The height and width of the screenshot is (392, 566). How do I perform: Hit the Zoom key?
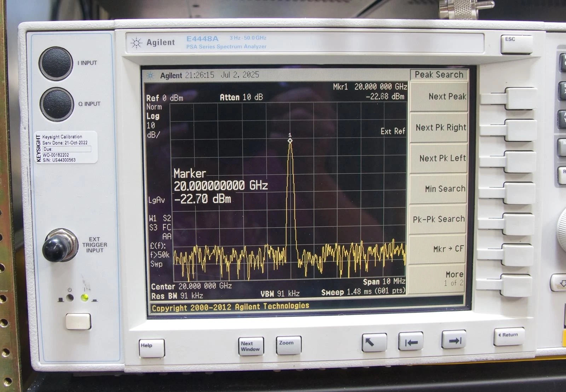289,345
